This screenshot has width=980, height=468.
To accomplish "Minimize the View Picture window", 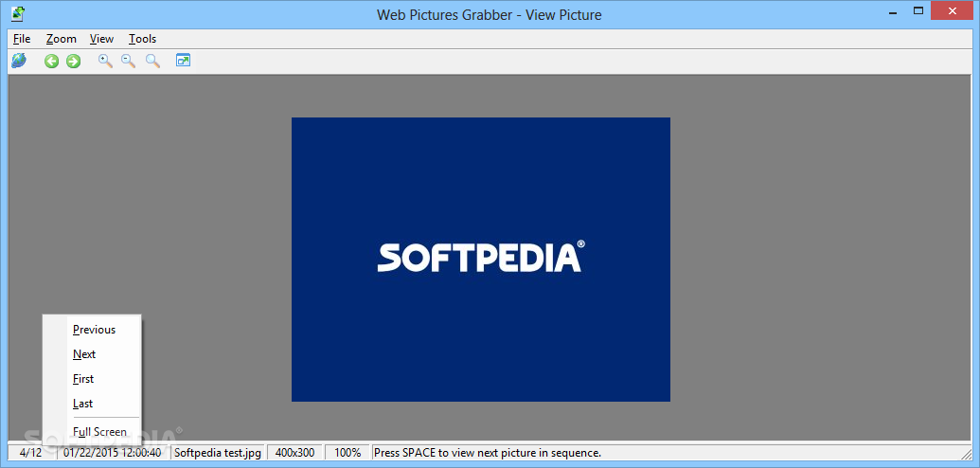I will coord(893,11).
